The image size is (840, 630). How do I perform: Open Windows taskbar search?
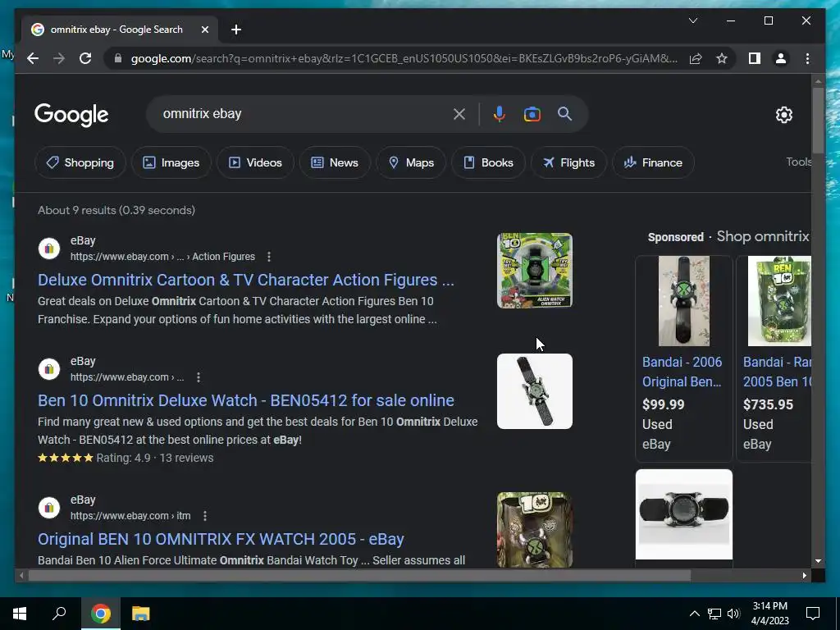tap(59, 614)
